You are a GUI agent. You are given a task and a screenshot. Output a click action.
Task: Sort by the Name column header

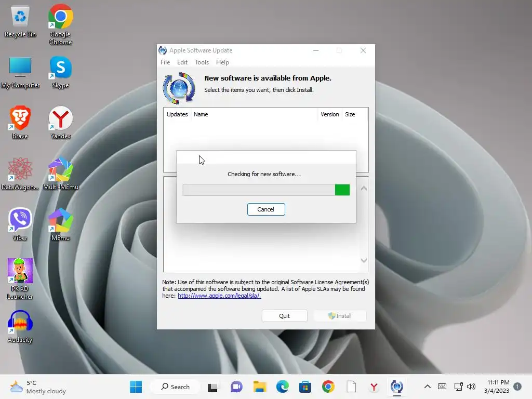[x=255, y=114]
